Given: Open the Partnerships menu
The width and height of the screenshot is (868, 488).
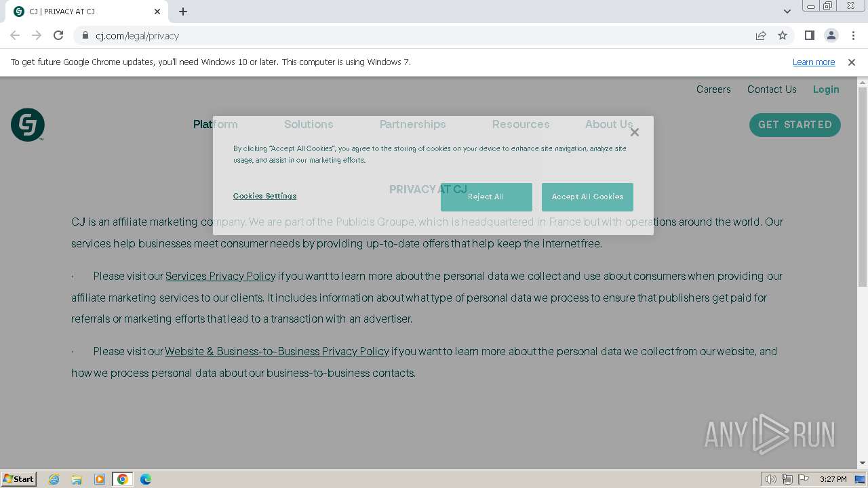Looking at the screenshot, I should point(413,125).
